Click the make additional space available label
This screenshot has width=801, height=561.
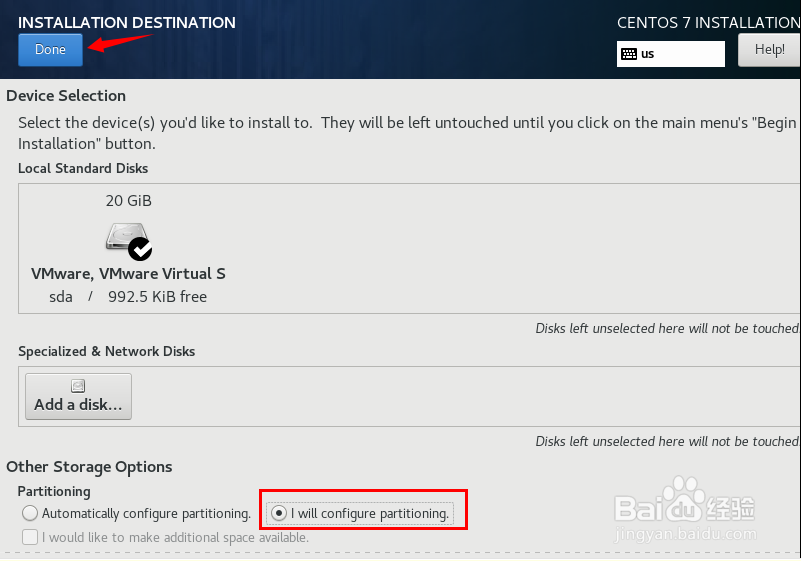click(175, 537)
